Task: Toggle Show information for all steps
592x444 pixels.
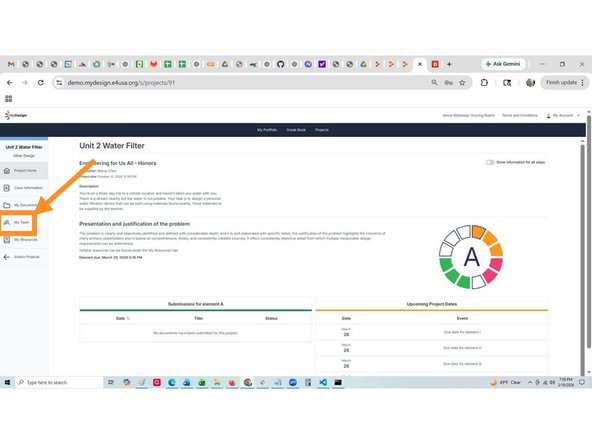Action: pyautogui.click(x=490, y=162)
